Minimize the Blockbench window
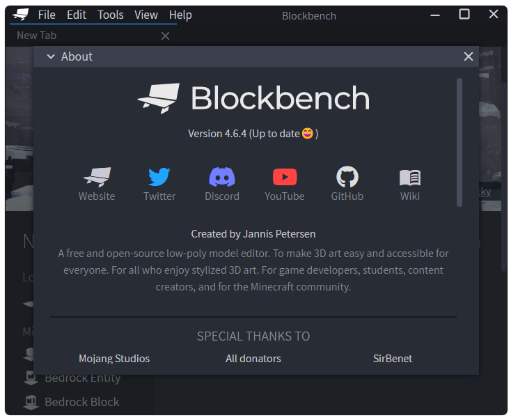This screenshot has height=420, width=511. (435, 15)
